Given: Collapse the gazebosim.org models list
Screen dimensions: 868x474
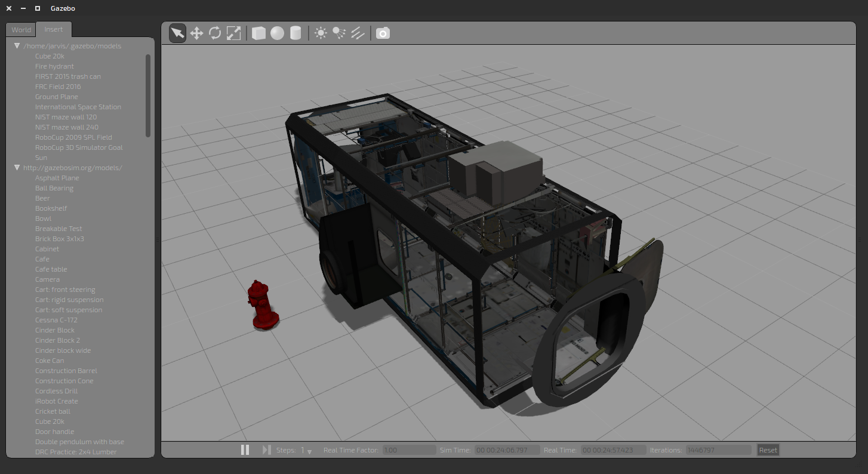Looking at the screenshot, I should [17, 168].
